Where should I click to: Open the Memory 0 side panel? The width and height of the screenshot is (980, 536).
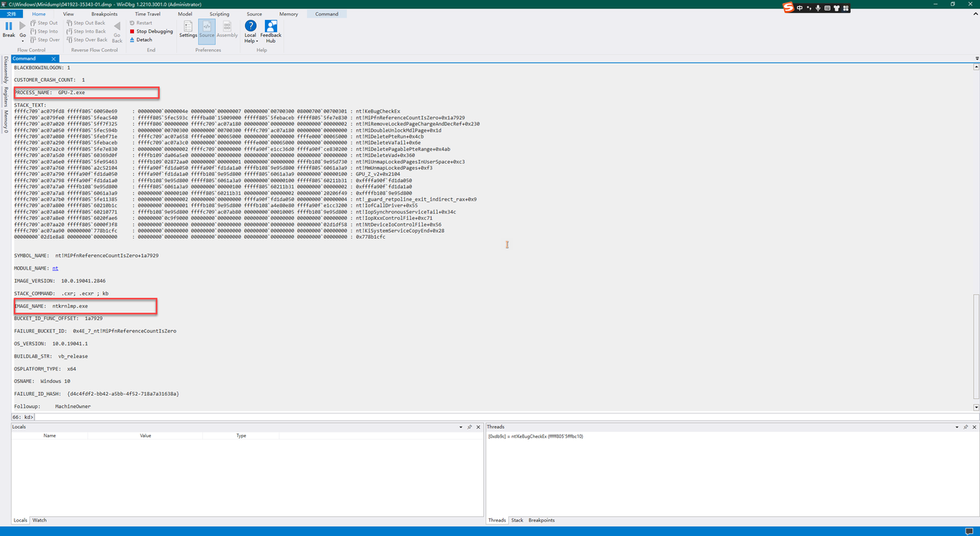click(x=5, y=121)
